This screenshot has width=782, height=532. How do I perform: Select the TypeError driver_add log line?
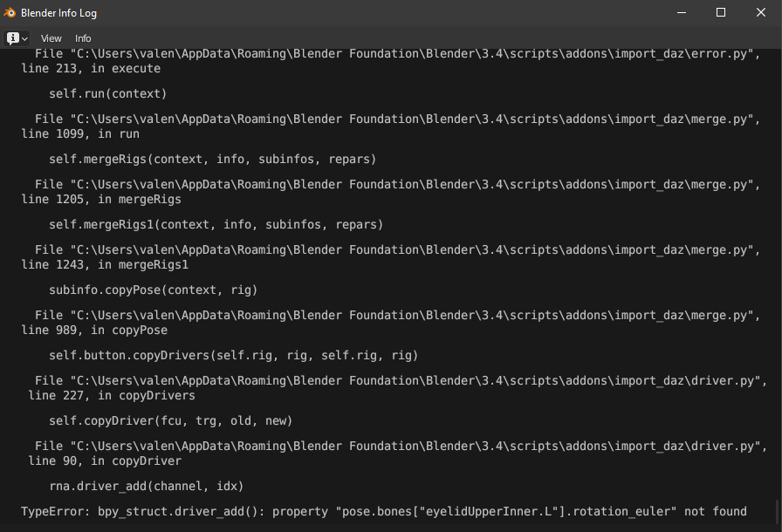tap(383, 512)
